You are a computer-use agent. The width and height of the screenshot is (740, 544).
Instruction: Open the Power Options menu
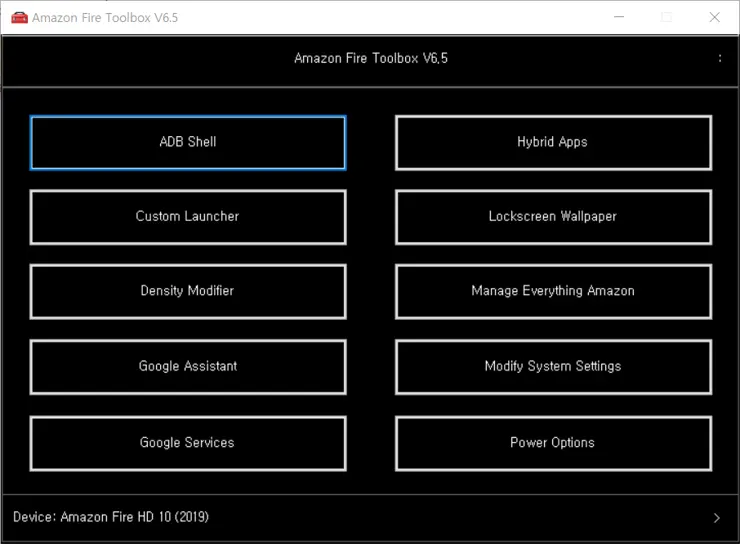[x=553, y=442]
